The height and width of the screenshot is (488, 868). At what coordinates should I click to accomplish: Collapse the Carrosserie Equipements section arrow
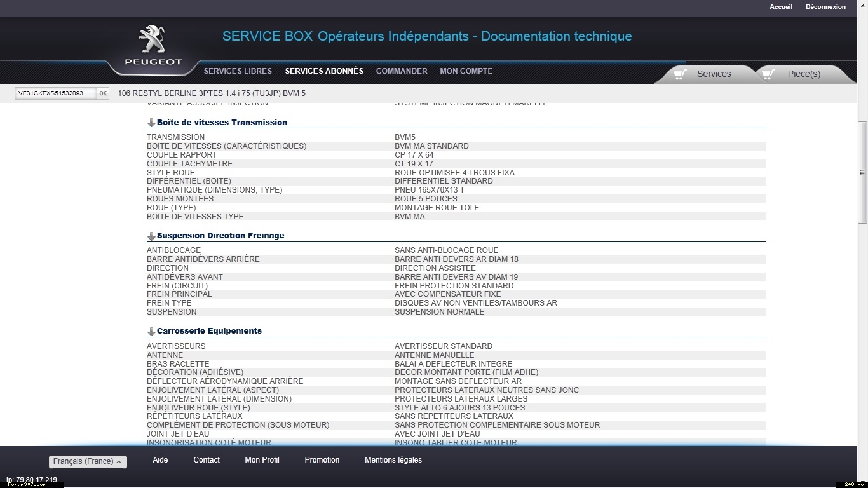point(151,331)
